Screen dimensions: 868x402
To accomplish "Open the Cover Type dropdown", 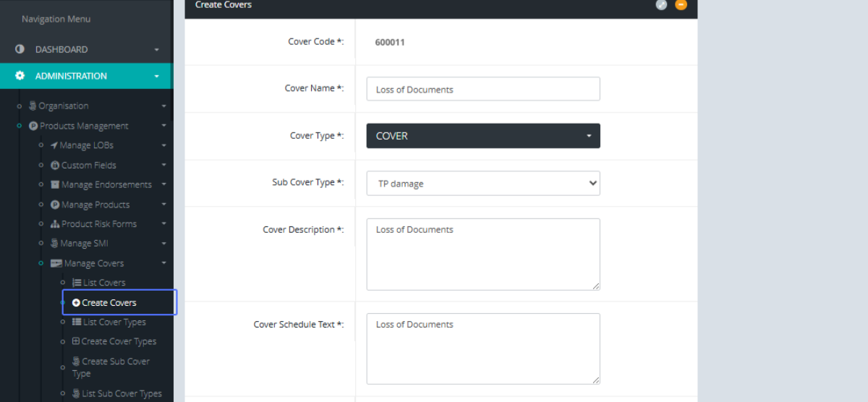I will pos(483,136).
